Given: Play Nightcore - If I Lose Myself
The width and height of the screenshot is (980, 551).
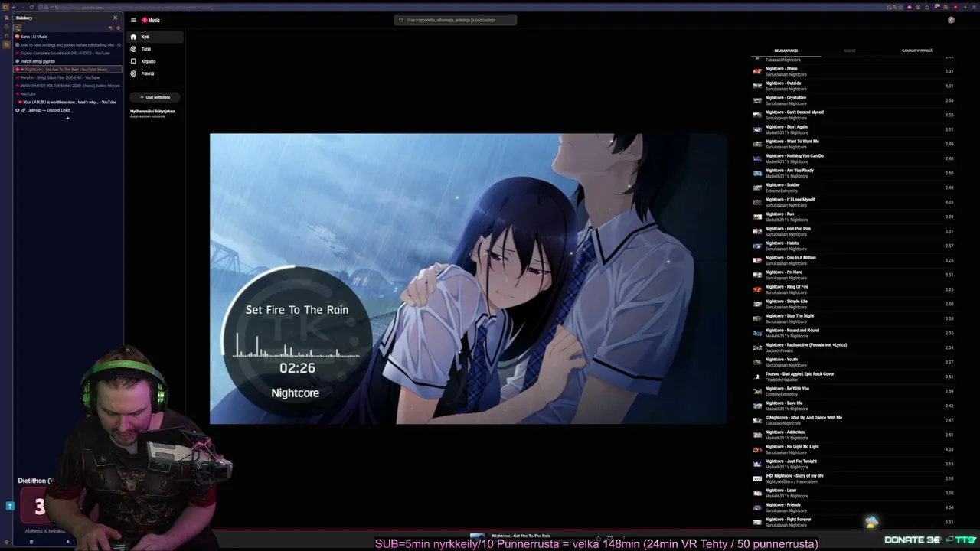Looking at the screenshot, I should click(x=854, y=202).
